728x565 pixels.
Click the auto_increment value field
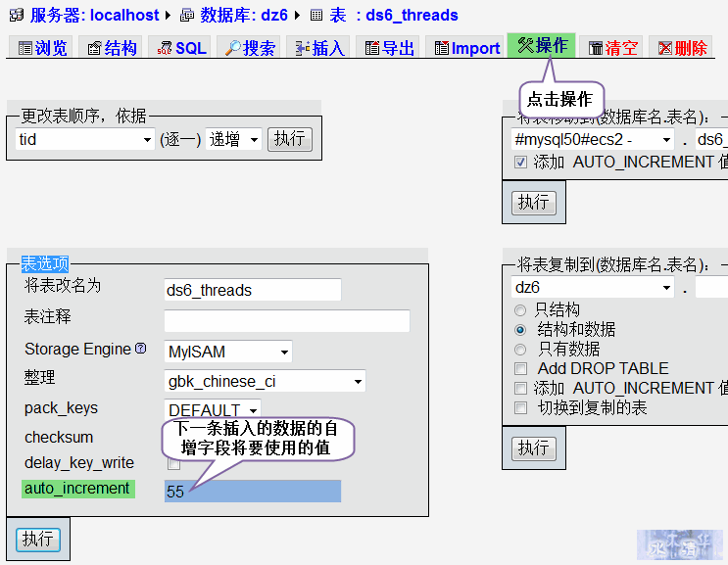point(253,492)
